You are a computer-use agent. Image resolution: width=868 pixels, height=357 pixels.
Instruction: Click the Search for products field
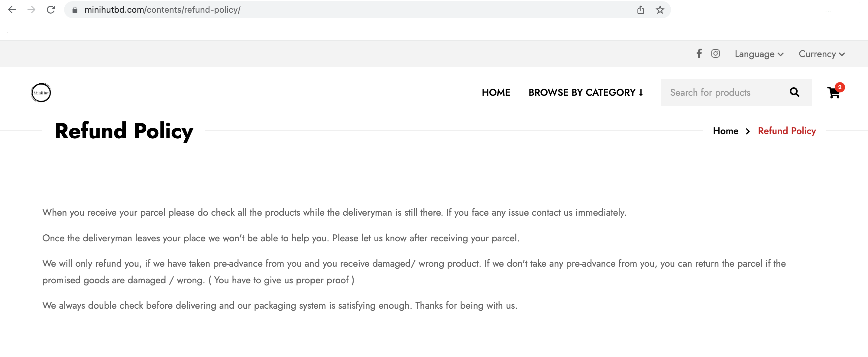pyautogui.click(x=724, y=92)
